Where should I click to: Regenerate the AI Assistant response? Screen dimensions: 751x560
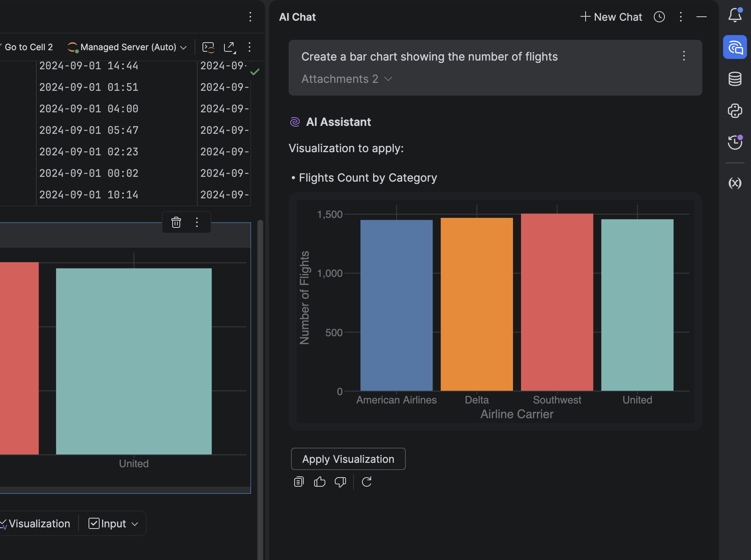click(x=366, y=482)
